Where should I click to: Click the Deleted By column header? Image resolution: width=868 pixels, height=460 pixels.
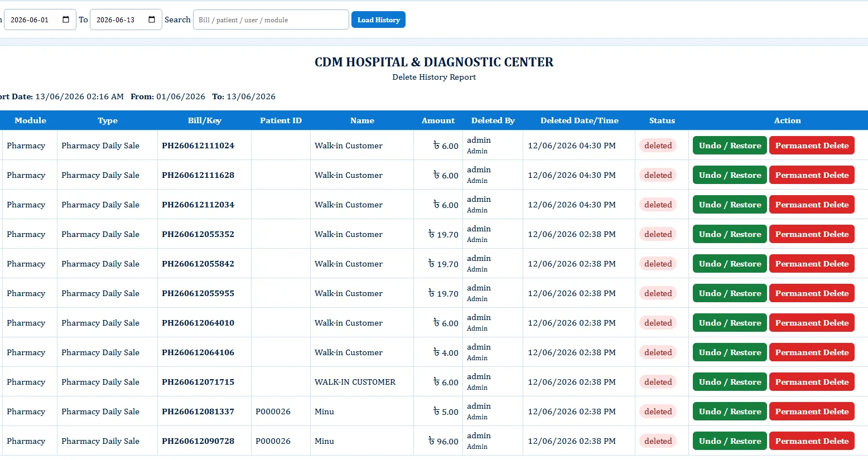pyautogui.click(x=493, y=120)
